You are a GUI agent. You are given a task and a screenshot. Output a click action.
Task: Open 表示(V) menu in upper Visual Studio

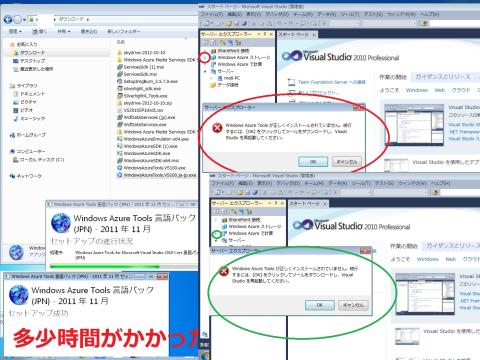pos(253,14)
